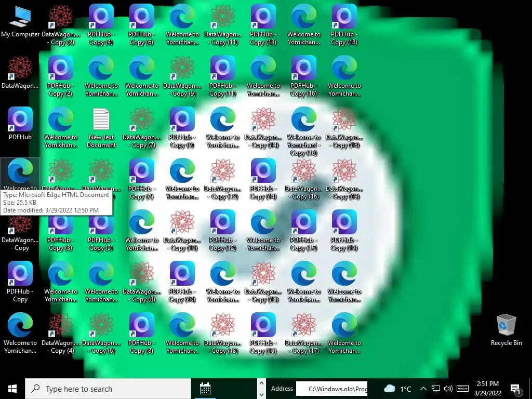Select the New Text Document file
The width and height of the screenshot is (532, 399).
pos(101,128)
